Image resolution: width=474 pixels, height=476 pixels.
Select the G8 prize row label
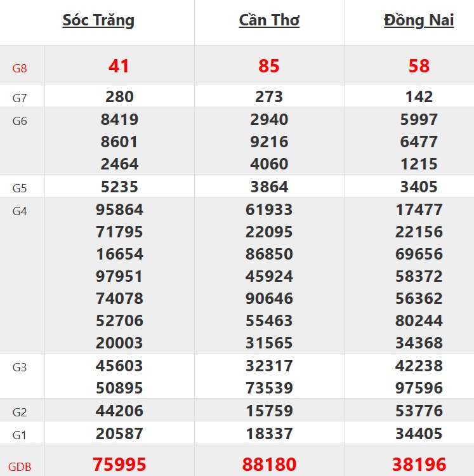20,69
